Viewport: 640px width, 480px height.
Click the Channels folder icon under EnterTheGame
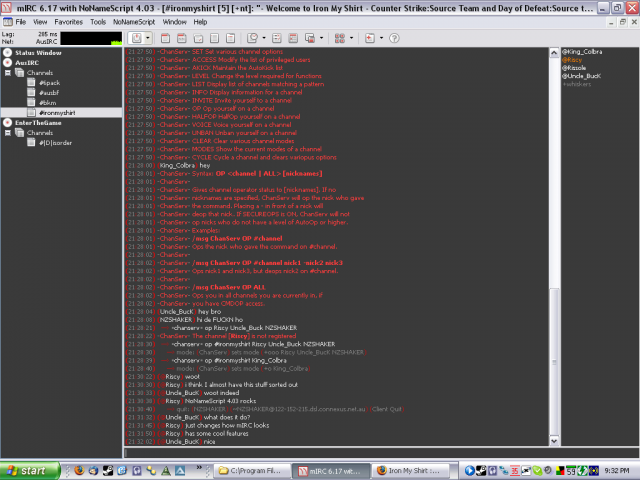click(19, 133)
